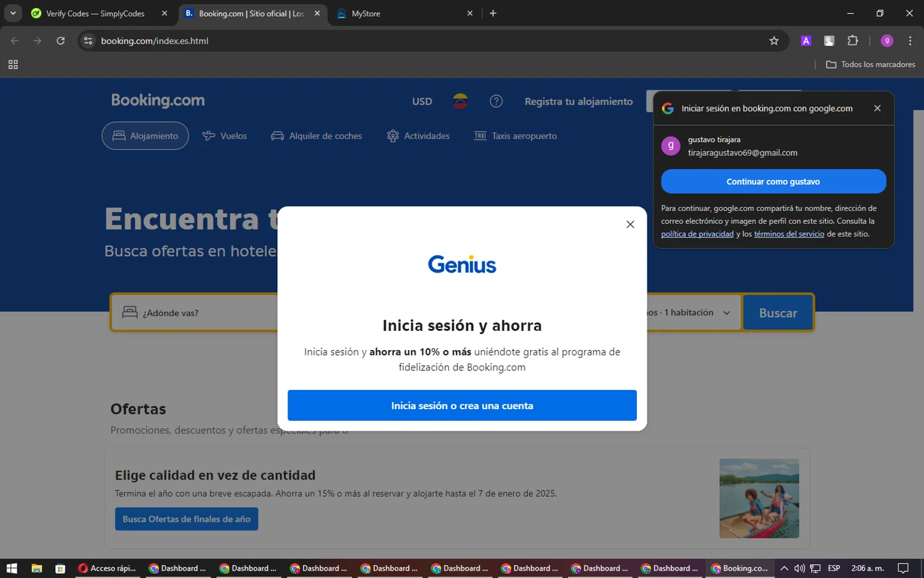
Task: Close the MyStore browser tab
Action: (x=470, y=14)
